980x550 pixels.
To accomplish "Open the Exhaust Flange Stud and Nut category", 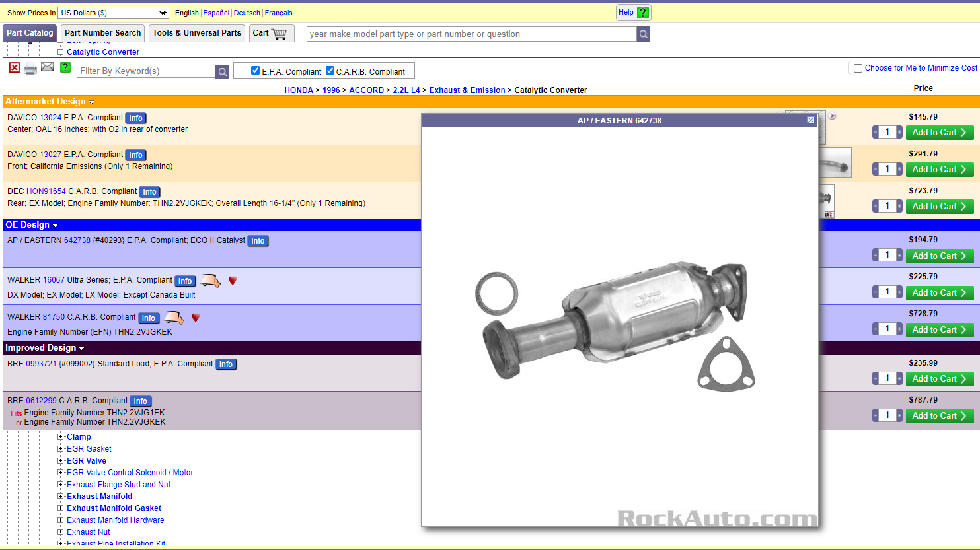I will click(x=118, y=485).
